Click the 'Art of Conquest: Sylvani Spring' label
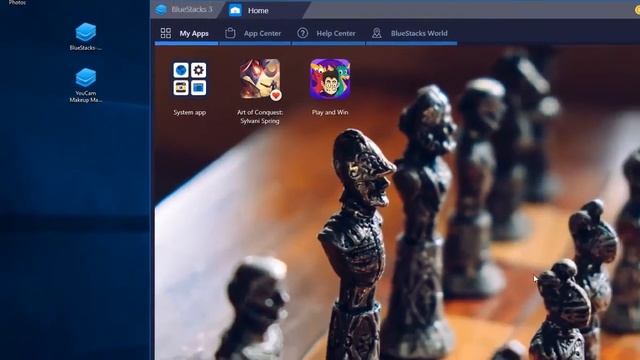Image resolution: width=640 pixels, height=360 pixels. [x=260, y=117]
